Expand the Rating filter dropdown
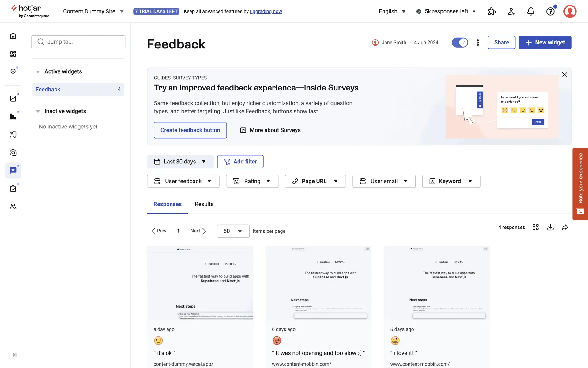 [252, 181]
